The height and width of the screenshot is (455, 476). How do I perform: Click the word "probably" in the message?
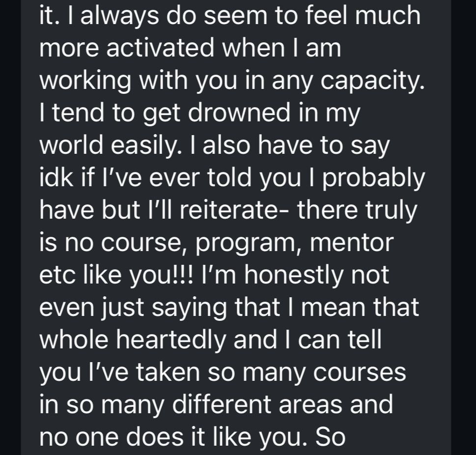tap(373, 178)
